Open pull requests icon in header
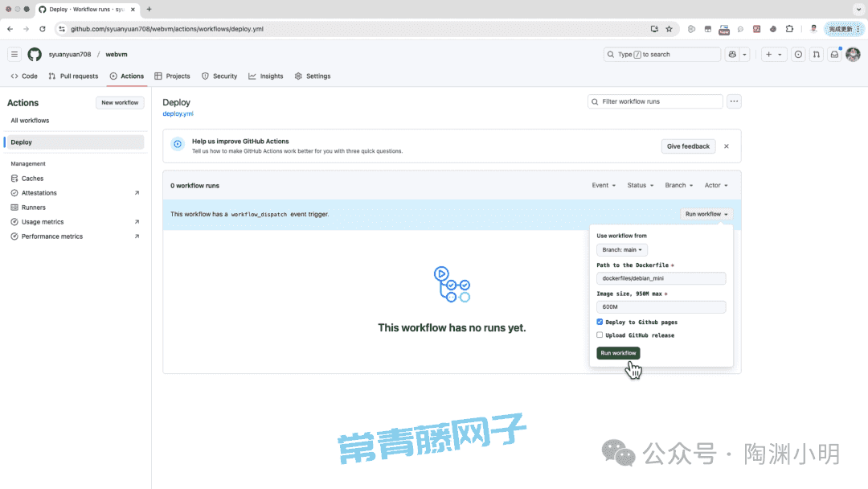Viewport: 868px width, 489px height. (x=817, y=54)
